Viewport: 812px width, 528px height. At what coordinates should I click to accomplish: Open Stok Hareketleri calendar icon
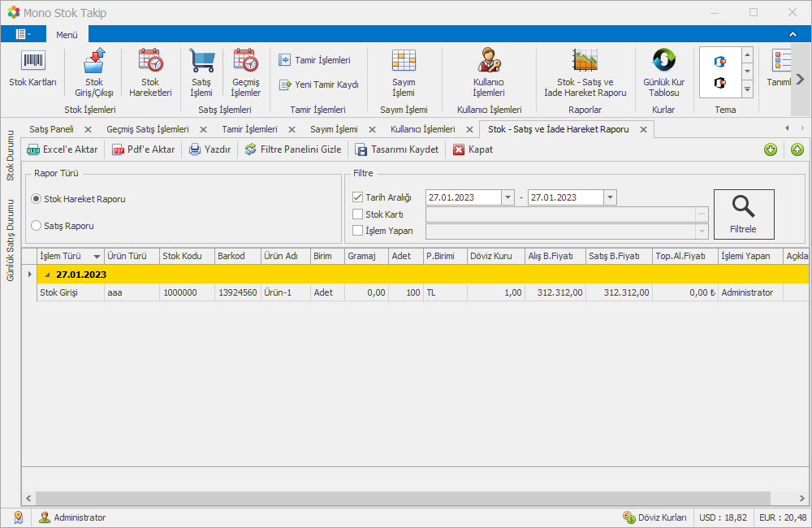pos(150,62)
